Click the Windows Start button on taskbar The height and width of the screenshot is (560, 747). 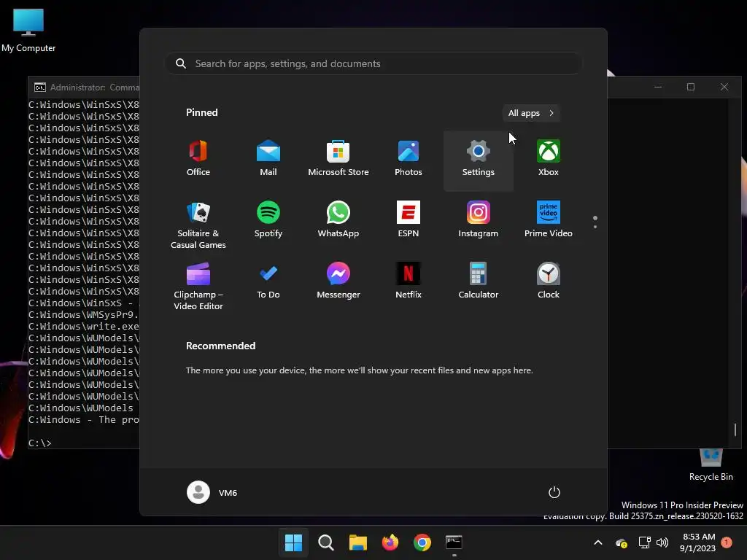(x=293, y=542)
